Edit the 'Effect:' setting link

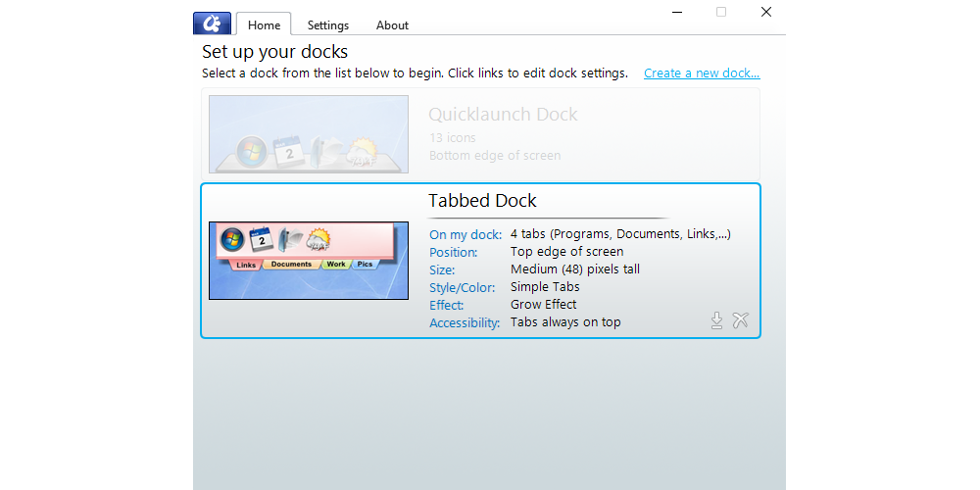(446, 305)
